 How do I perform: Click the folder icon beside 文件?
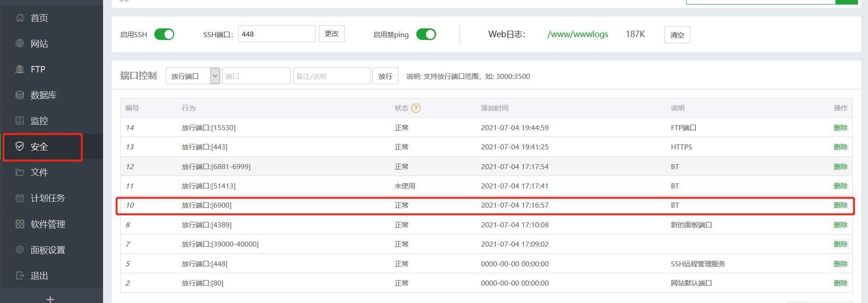pos(20,172)
